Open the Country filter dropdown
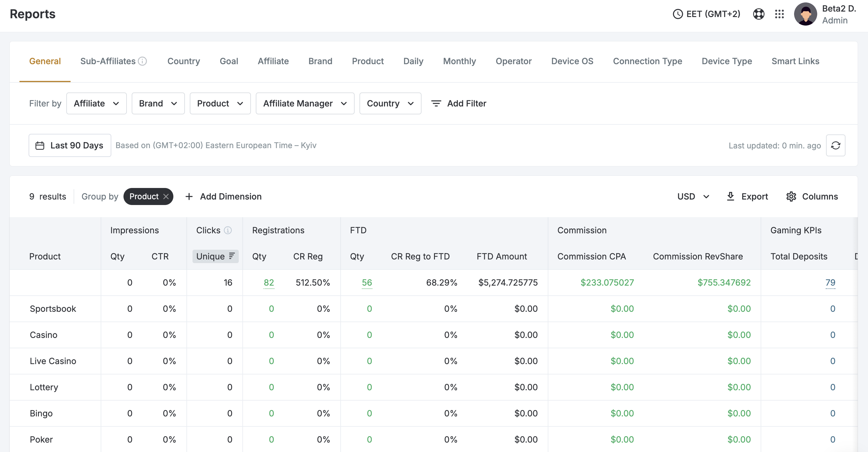This screenshot has width=868, height=452. [x=390, y=103]
